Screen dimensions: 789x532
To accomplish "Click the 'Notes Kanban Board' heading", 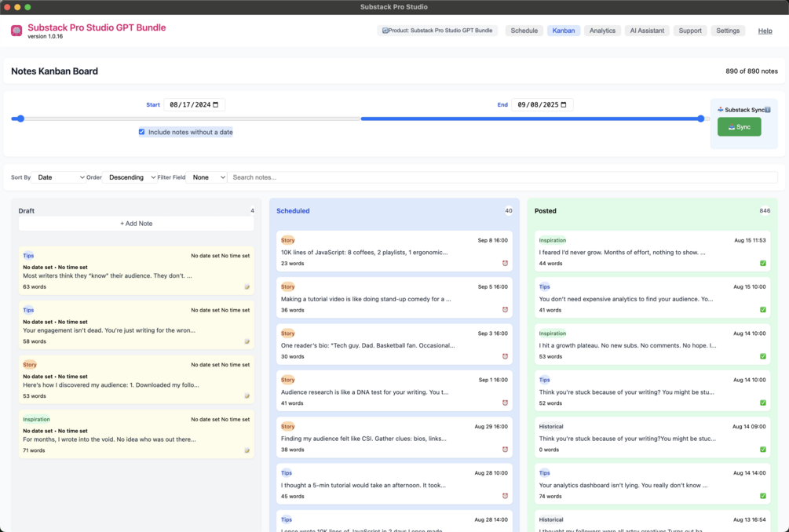I will click(54, 71).
